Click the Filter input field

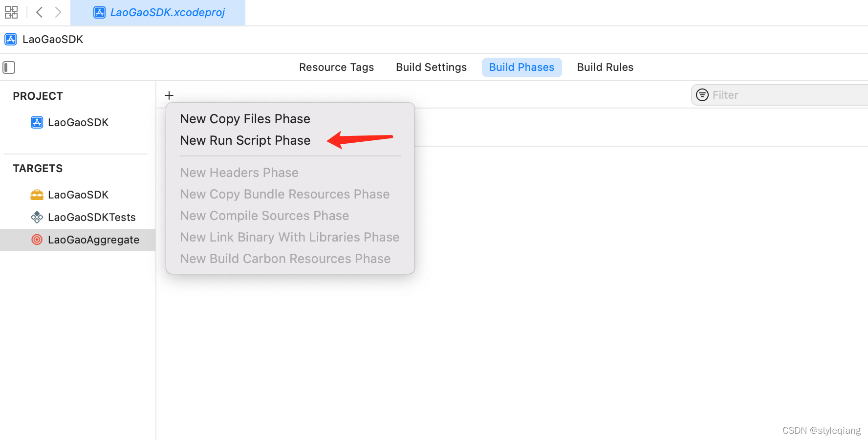780,95
